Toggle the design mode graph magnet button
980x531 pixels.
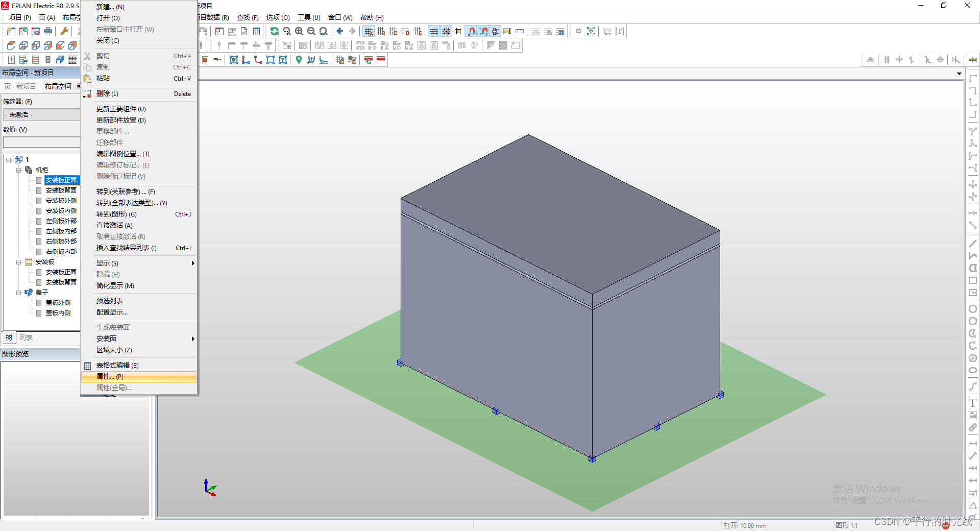pos(483,32)
